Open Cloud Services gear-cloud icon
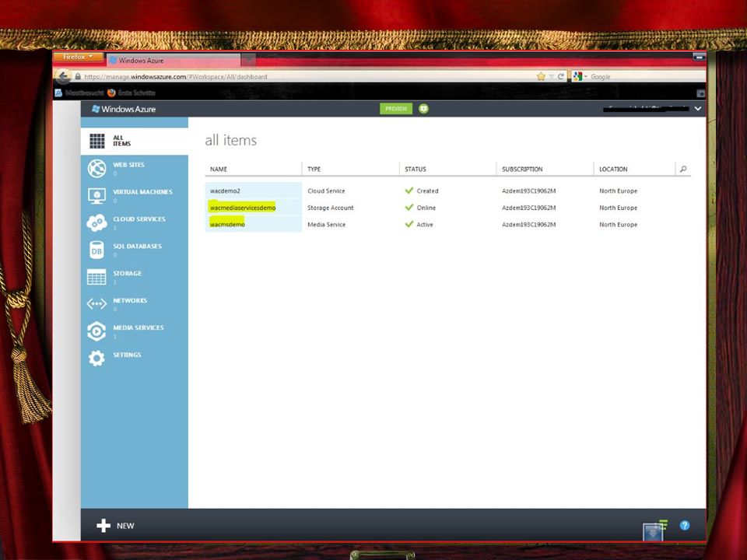Viewport: 747px width, 560px height. point(96,223)
